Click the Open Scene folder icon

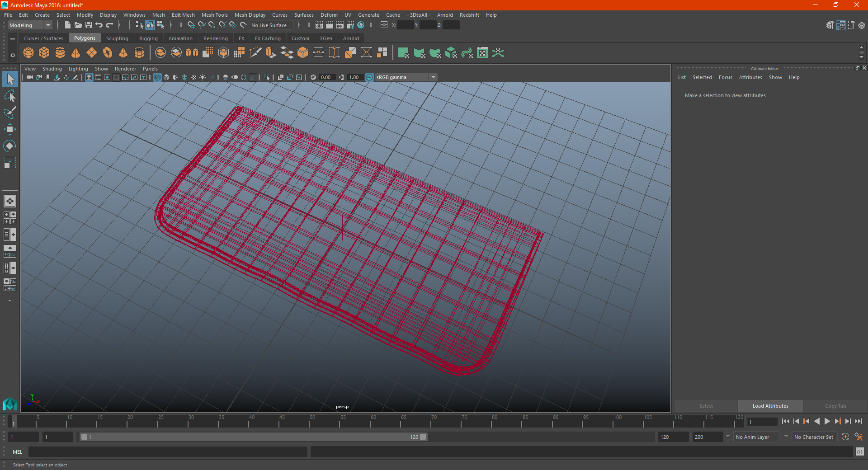78,25
